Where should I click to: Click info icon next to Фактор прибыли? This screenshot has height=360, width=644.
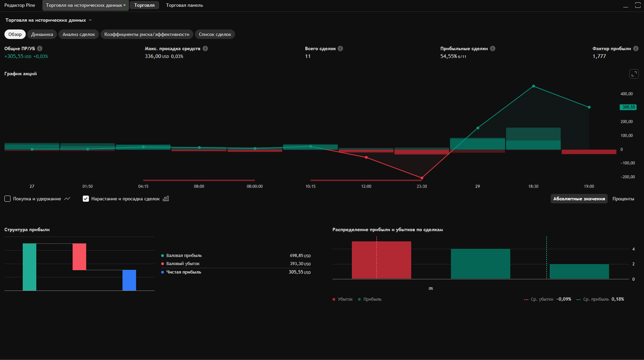pos(636,48)
